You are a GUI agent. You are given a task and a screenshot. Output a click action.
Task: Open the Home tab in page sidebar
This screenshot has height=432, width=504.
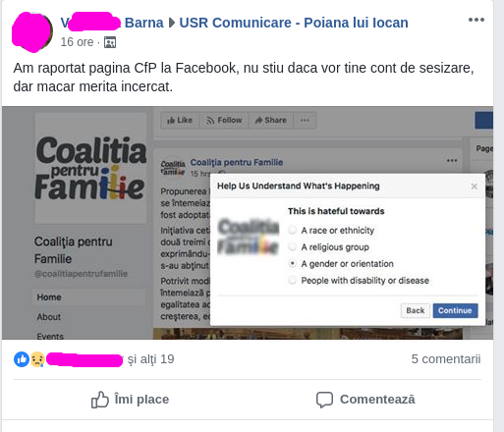pyautogui.click(x=88, y=297)
